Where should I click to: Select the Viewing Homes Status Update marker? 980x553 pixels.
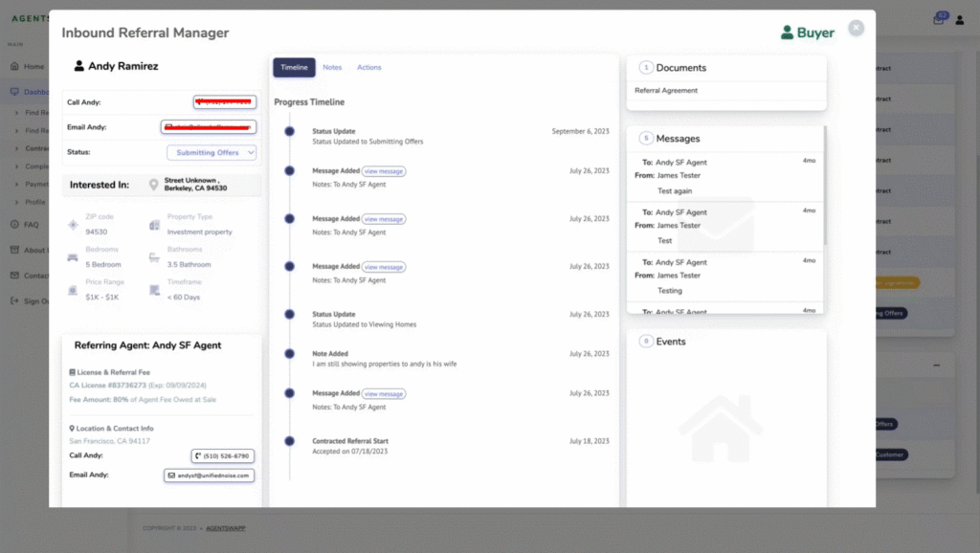coord(289,315)
